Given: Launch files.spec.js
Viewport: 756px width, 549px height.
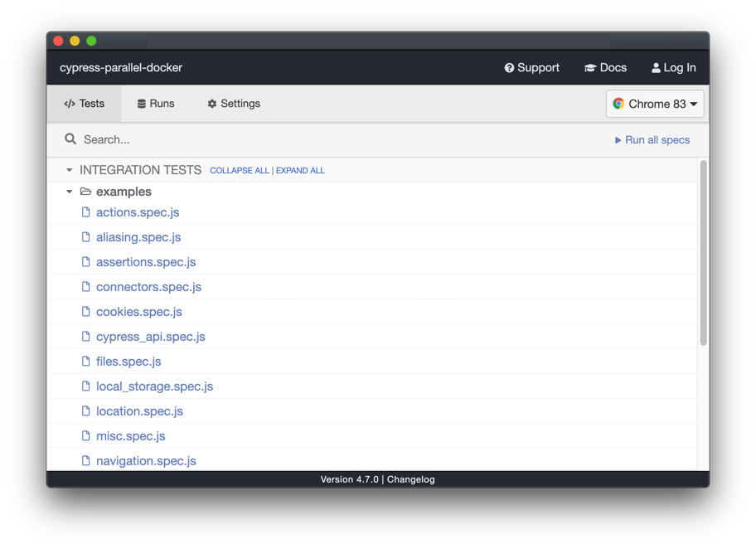Looking at the screenshot, I should pyautogui.click(x=128, y=362).
